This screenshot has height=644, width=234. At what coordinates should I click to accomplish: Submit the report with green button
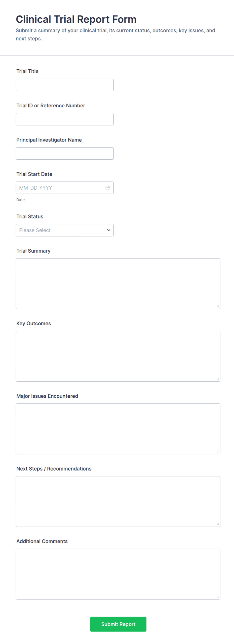[118, 624]
